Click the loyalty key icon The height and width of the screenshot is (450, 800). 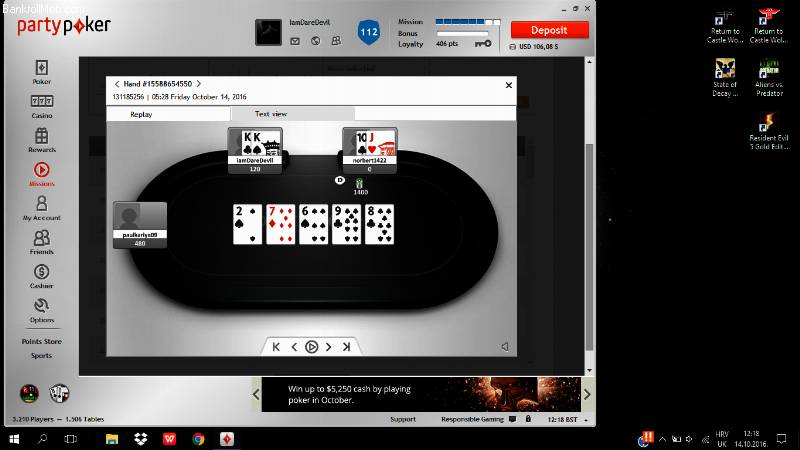tap(483, 44)
